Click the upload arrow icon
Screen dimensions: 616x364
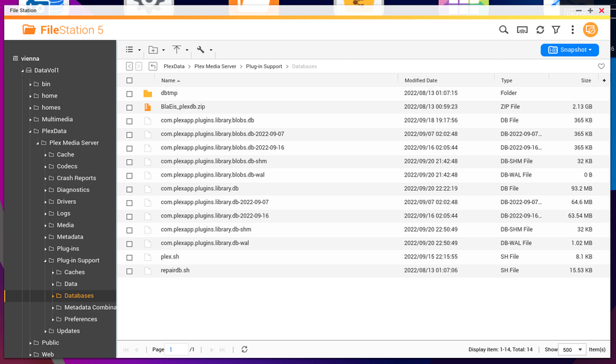click(177, 50)
